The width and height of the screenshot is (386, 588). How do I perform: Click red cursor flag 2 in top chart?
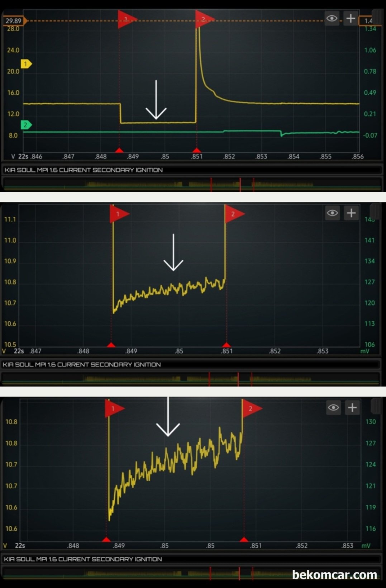coord(205,19)
